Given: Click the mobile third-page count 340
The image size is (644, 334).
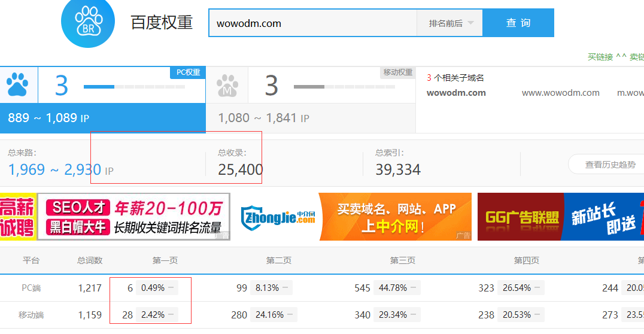Looking at the screenshot, I should (362, 315).
